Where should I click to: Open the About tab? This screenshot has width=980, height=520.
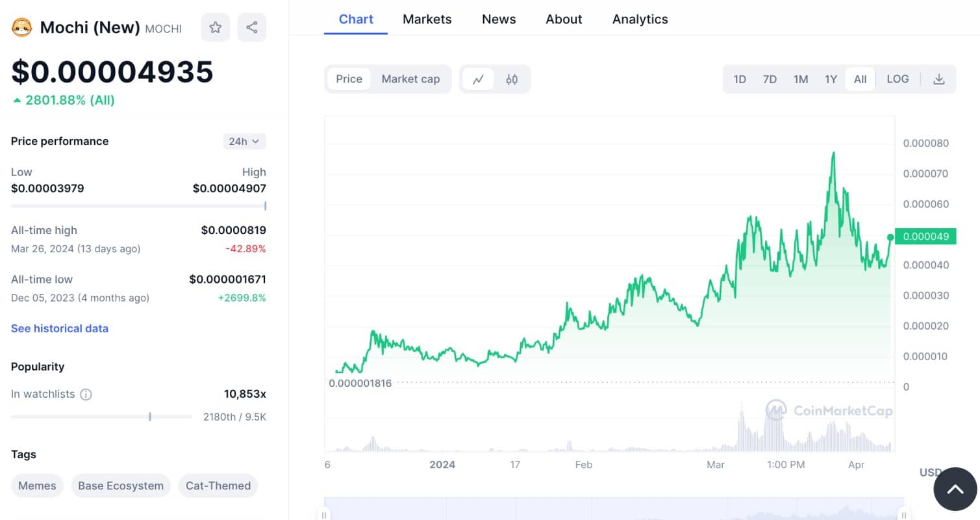pyautogui.click(x=564, y=19)
